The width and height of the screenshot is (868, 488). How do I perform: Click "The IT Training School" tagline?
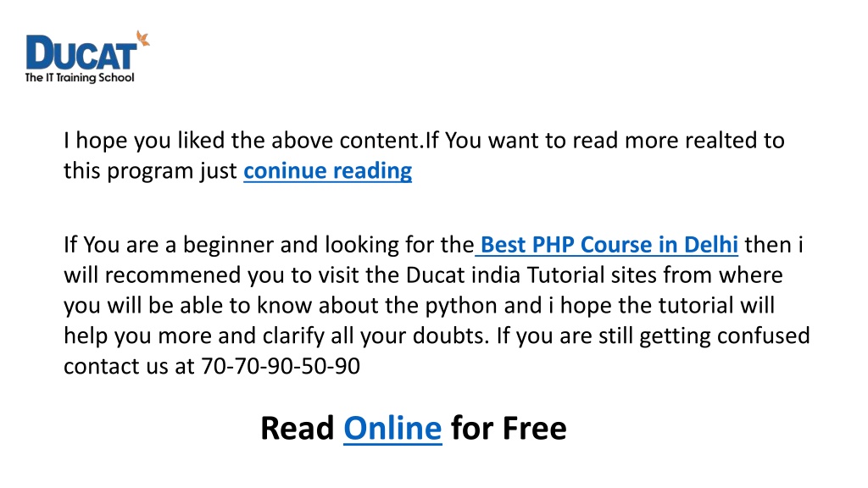click(80, 77)
